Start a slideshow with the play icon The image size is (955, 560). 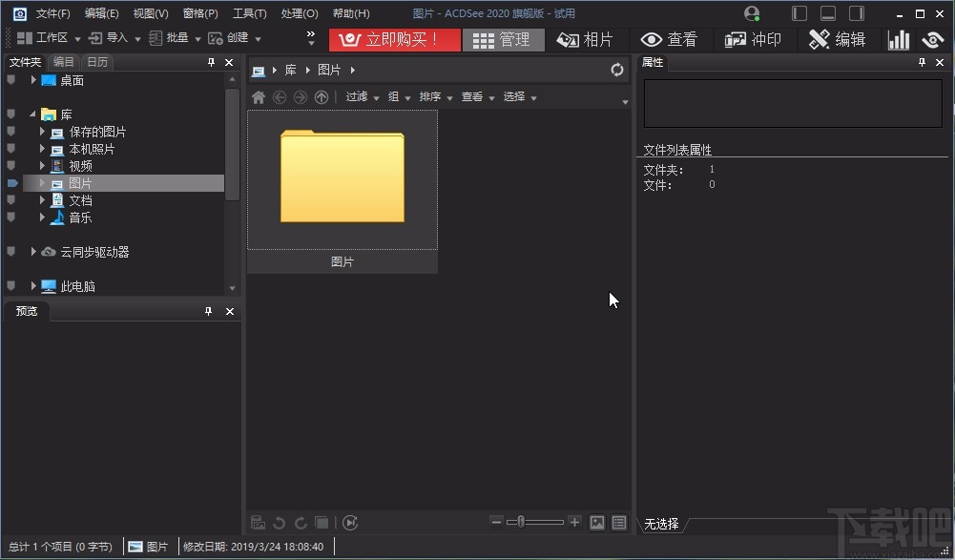pos(350,522)
